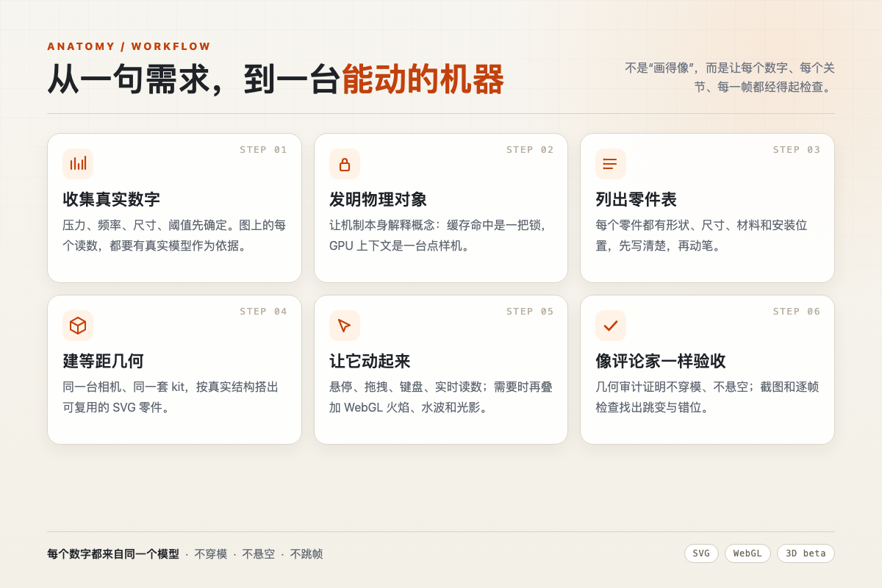Click the description starting with 悬停、拖拽、键盘
Image resolution: width=882 pixels, height=588 pixels.
pos(441,397)
